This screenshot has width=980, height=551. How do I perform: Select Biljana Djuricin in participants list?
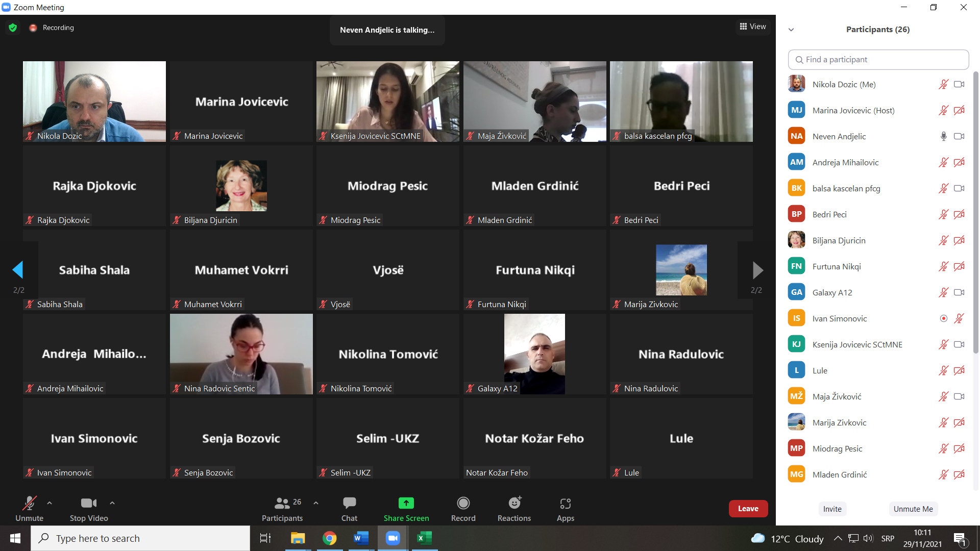(878, 240)
